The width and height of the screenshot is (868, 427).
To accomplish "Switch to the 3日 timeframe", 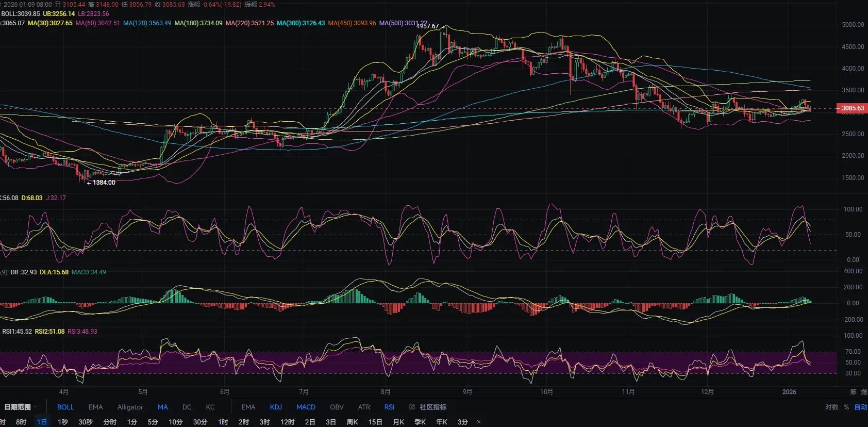I will tap(331, 422).
